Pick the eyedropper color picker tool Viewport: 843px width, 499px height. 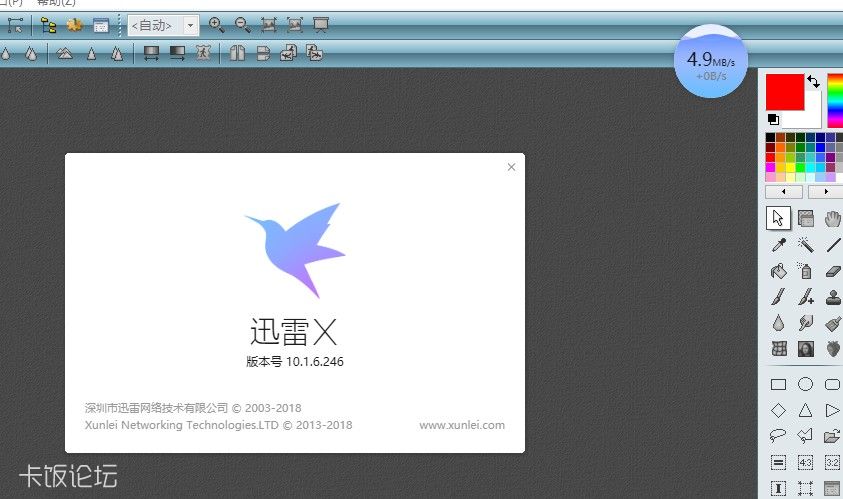pyautogui.click(x=778, y=244)
